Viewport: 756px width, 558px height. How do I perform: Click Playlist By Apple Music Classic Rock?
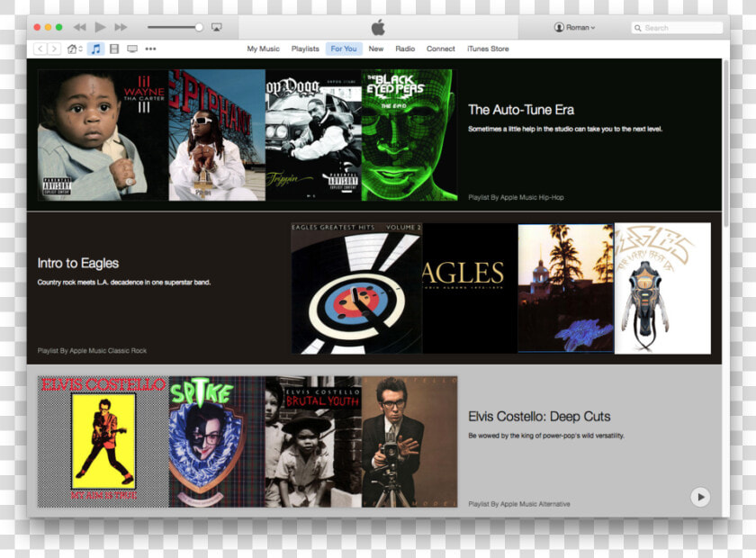(92, 351)
